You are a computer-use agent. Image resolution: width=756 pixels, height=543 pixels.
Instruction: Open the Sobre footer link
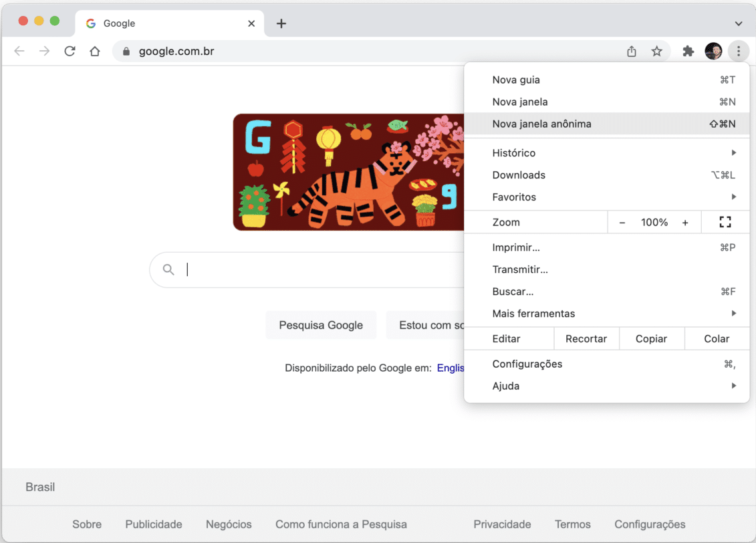pyautogui.click(x=87, y=524)
